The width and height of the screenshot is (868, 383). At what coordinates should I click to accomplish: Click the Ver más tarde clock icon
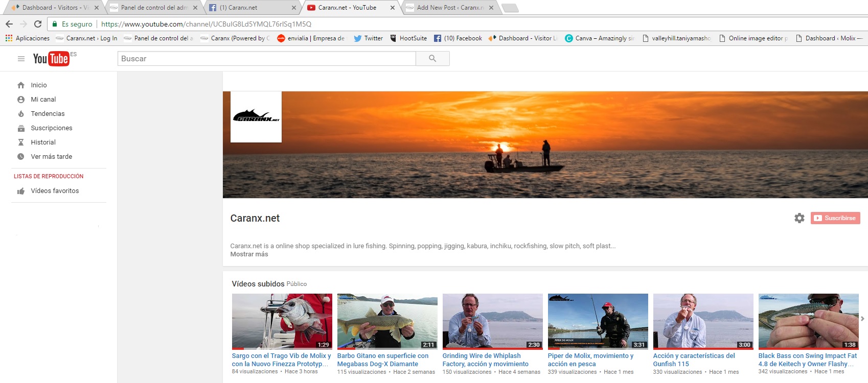coord(21,157)
